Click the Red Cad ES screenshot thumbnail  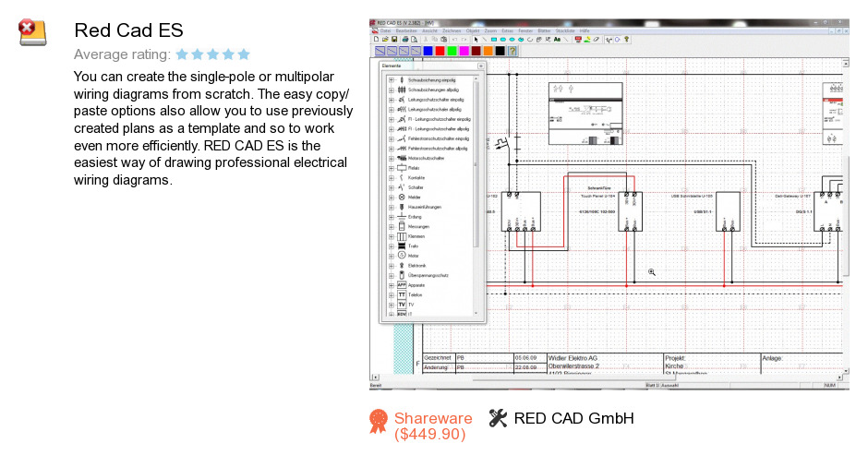pos(609,205)
